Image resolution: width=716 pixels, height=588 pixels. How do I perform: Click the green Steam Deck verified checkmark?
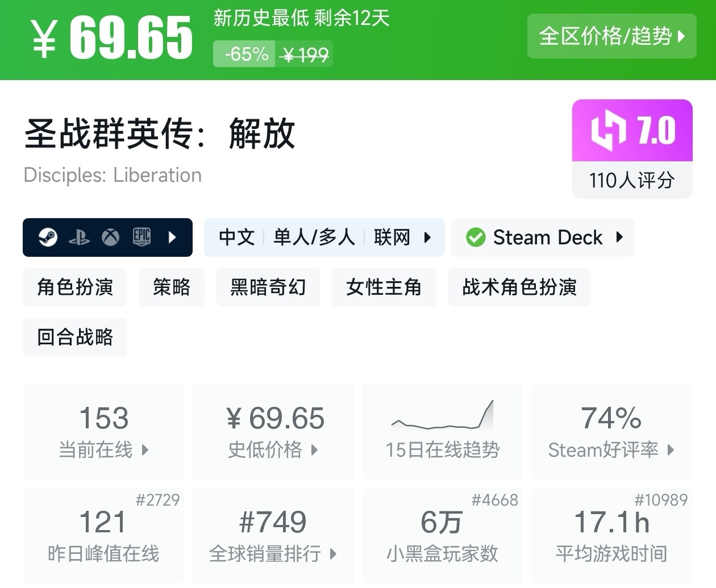(x=476, y=237)
